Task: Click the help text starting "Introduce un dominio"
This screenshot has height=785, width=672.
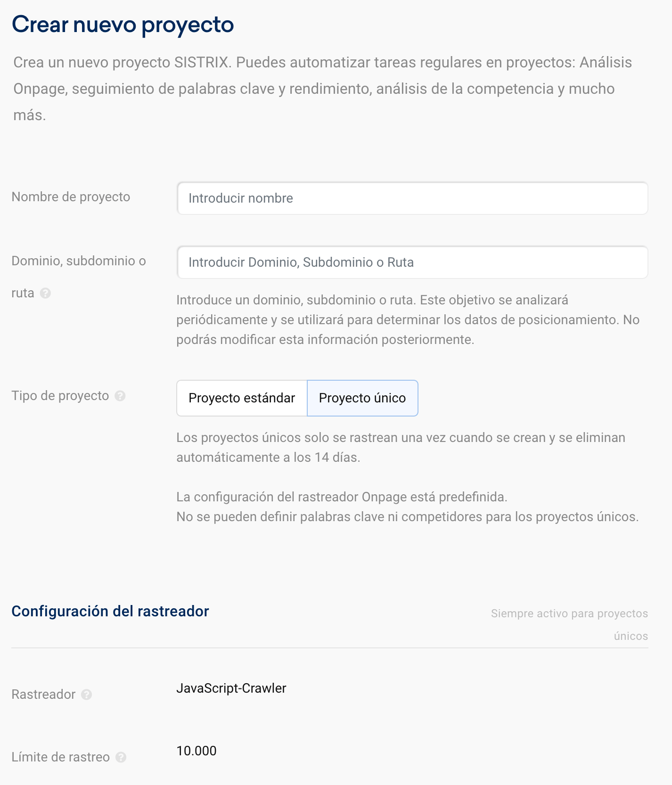Action: (x=408, y=320)
